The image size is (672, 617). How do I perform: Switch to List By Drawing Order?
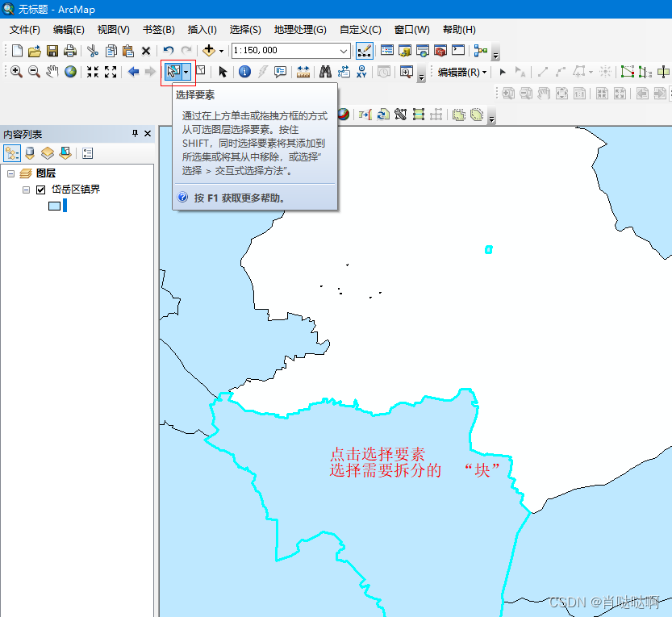(12, 153)
